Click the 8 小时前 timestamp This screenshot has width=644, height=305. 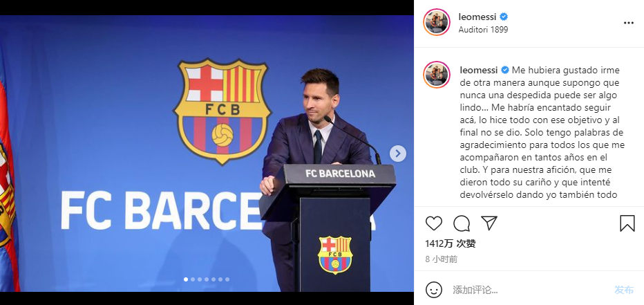441,259
